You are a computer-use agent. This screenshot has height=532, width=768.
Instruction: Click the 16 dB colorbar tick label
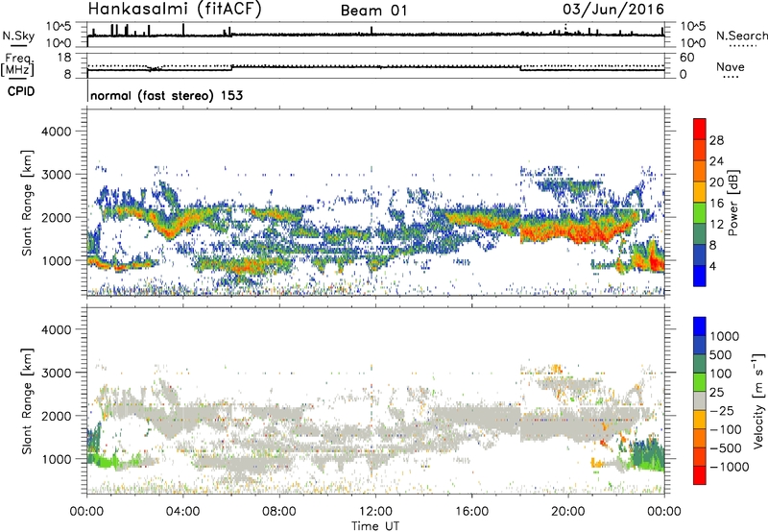click(x=716, y=204)
